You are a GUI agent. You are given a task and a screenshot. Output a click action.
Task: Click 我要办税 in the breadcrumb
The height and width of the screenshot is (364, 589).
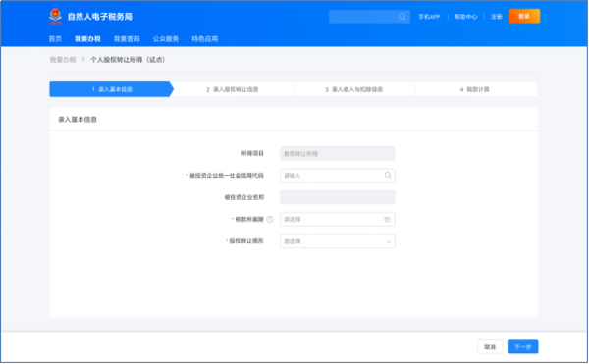click(63, 60)
